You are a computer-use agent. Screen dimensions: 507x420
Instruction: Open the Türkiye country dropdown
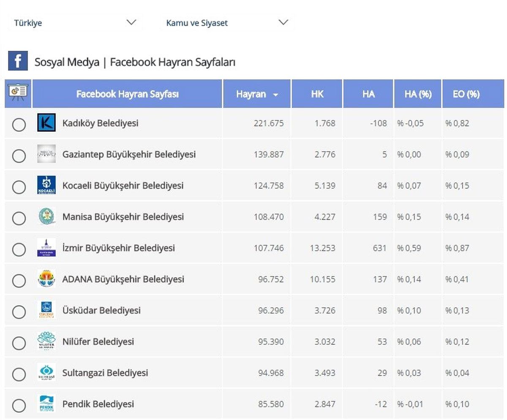click(75, 22)
